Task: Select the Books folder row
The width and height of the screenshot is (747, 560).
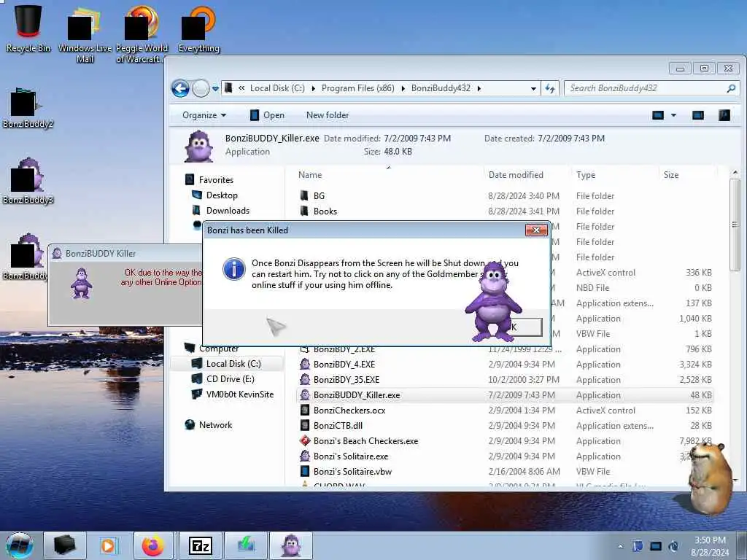Action: pos(505,211)
